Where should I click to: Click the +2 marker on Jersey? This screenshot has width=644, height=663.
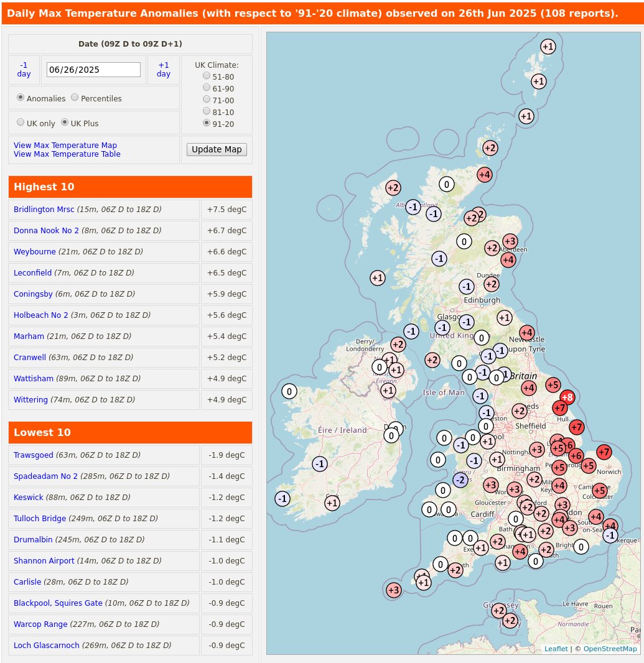(x=510, y=621)
